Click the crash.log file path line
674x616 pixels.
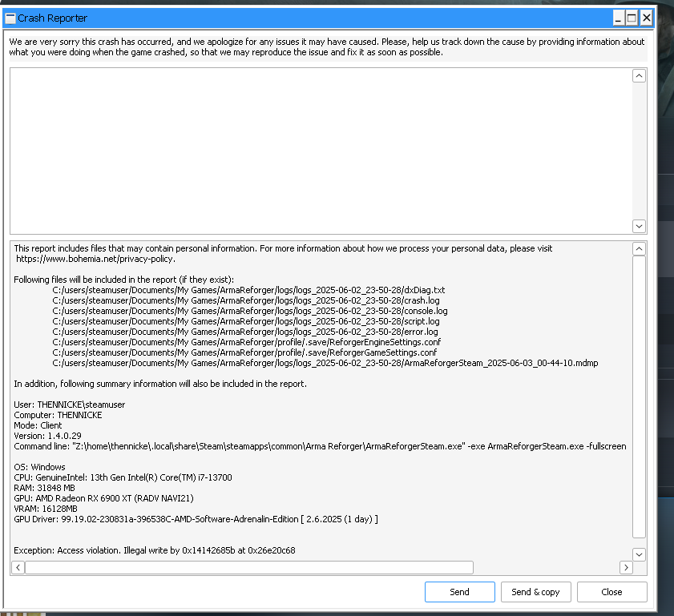246,300
